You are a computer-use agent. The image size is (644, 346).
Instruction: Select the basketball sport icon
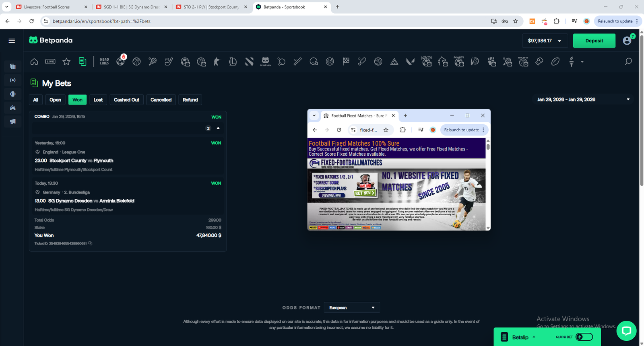coord(136,62)
